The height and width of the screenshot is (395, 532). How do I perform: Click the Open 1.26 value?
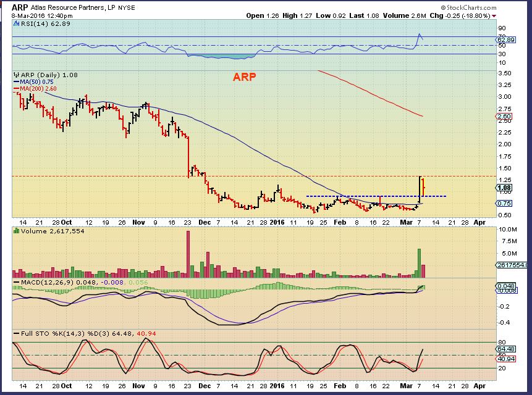tap(263, 15)
